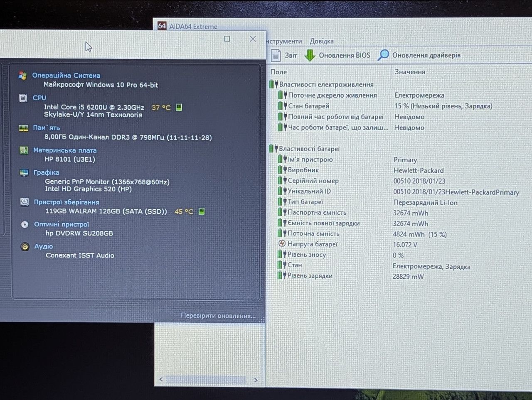
Task: Open the Оптичні пристрої section link
Action: coord(62,224)
